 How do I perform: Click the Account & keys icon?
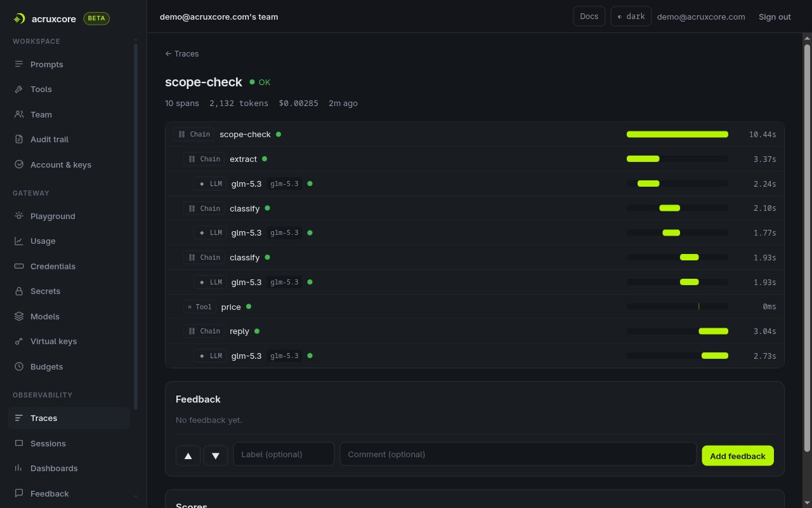tap(19, 164)
